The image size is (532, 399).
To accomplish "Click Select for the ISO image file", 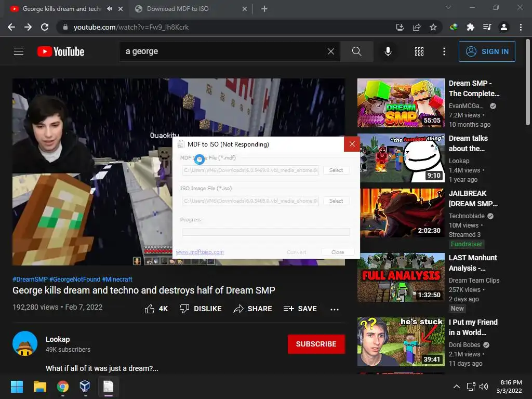I will [x=336, y=201].
